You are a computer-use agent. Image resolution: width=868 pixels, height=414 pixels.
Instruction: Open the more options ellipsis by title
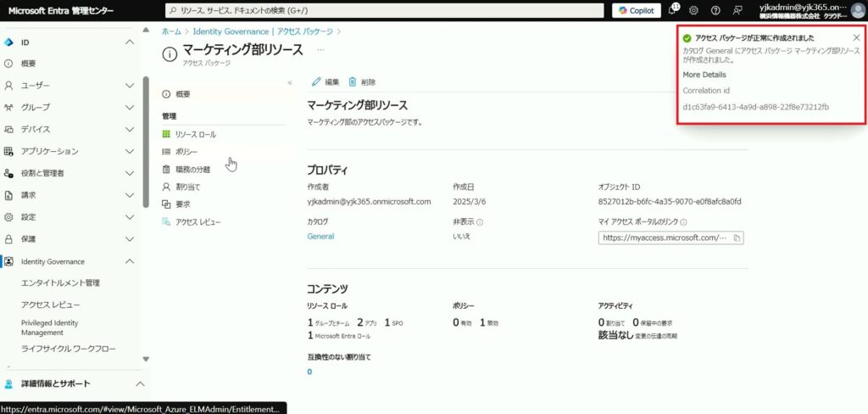click(320, 49)
